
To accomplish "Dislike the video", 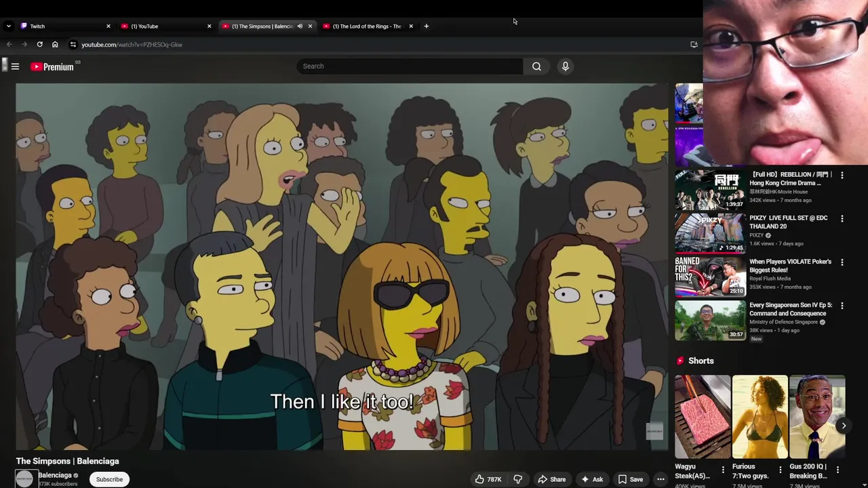I will [518, 479].
